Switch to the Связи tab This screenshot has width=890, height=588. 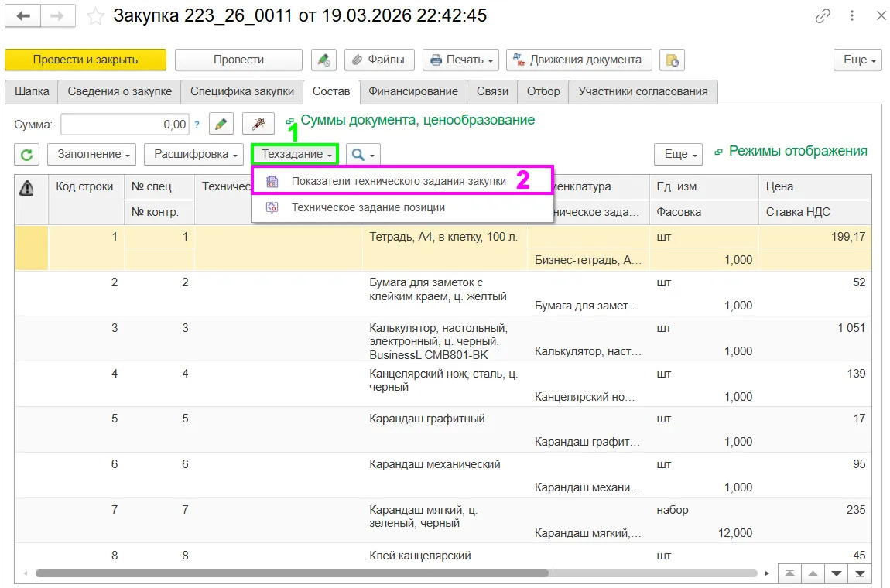(493, 91)
